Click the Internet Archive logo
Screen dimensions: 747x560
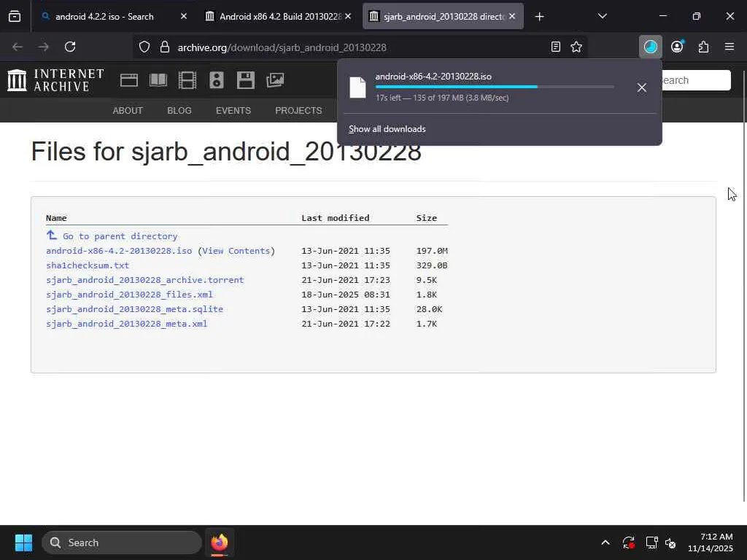[x=55, y=80]
